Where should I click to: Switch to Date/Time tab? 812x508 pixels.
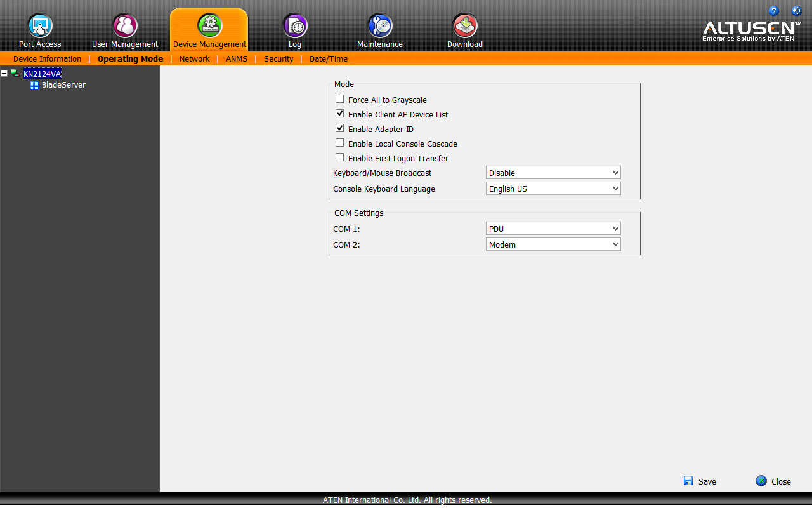click(329, 59)
